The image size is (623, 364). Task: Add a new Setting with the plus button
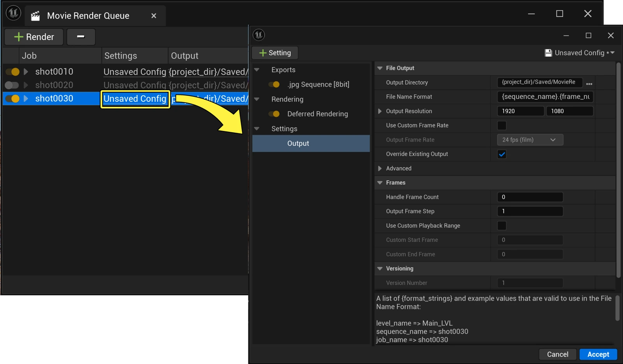pos(275,53)
